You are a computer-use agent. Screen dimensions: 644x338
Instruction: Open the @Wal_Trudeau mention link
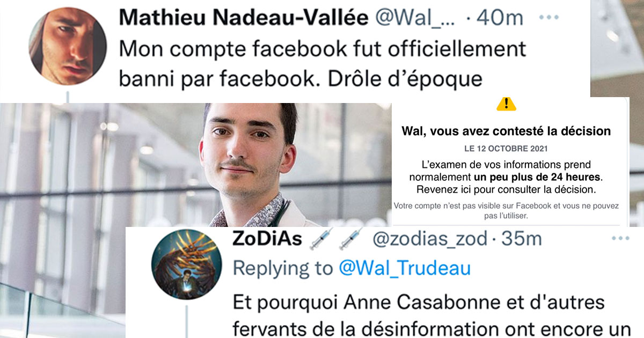(x=404, y=268)
